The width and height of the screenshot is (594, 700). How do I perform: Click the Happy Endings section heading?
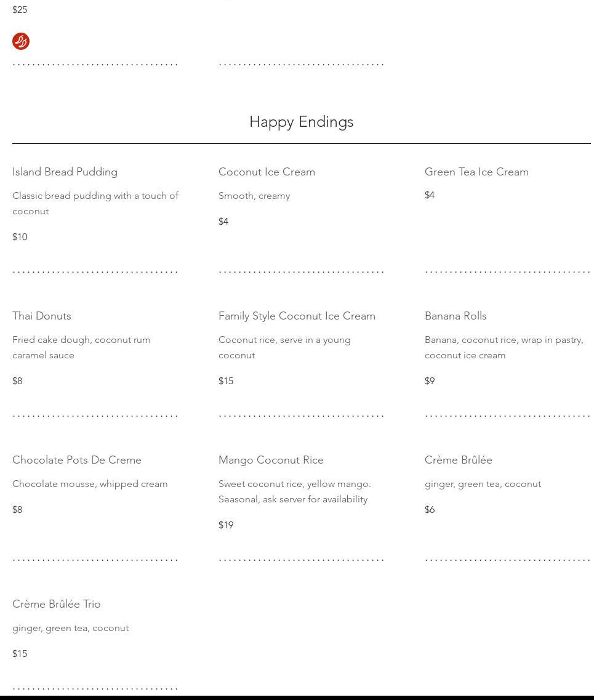pos(301,122)
